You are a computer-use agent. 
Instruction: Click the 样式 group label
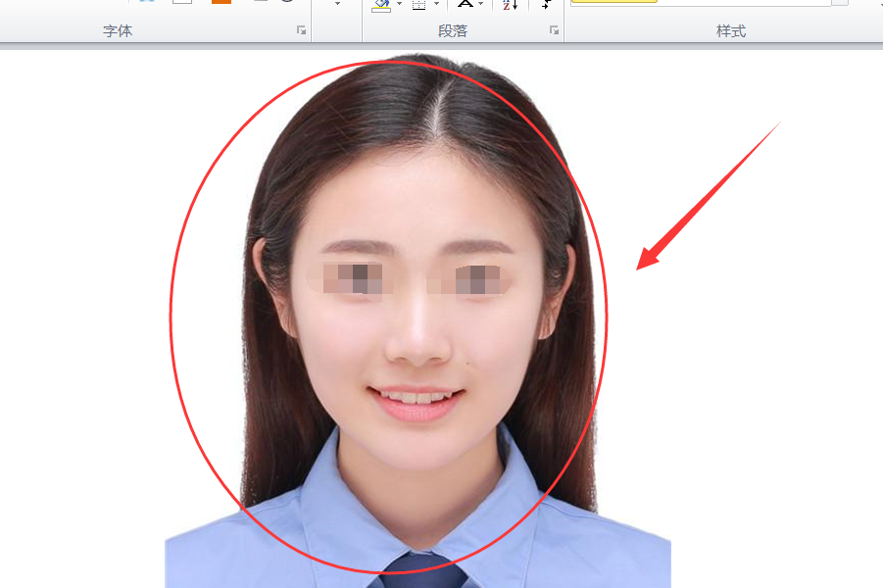point(731,31)
